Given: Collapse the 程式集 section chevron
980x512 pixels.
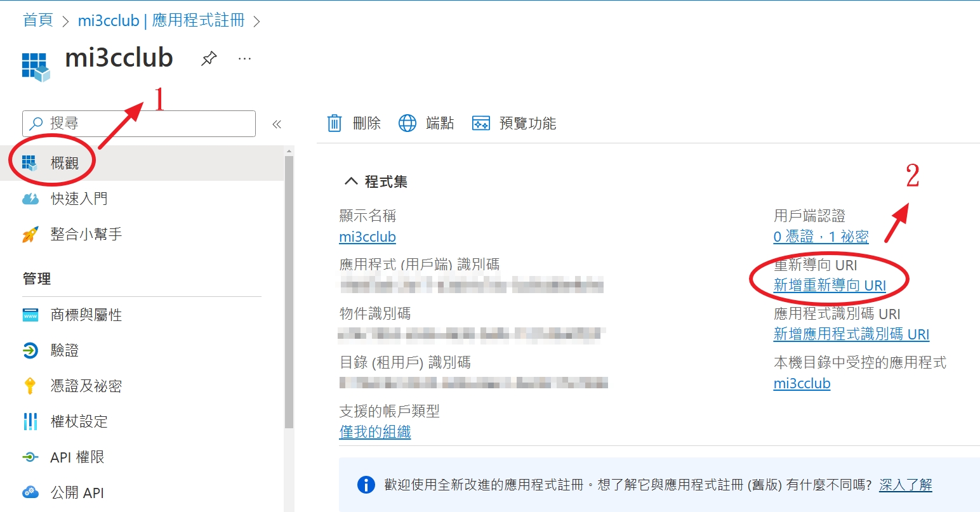Looking at the screenshot, I should click(x=351, y=181).
